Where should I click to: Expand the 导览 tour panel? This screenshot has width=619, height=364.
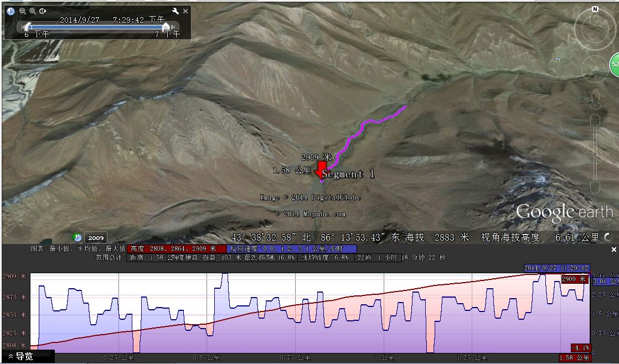pos(20,356)
